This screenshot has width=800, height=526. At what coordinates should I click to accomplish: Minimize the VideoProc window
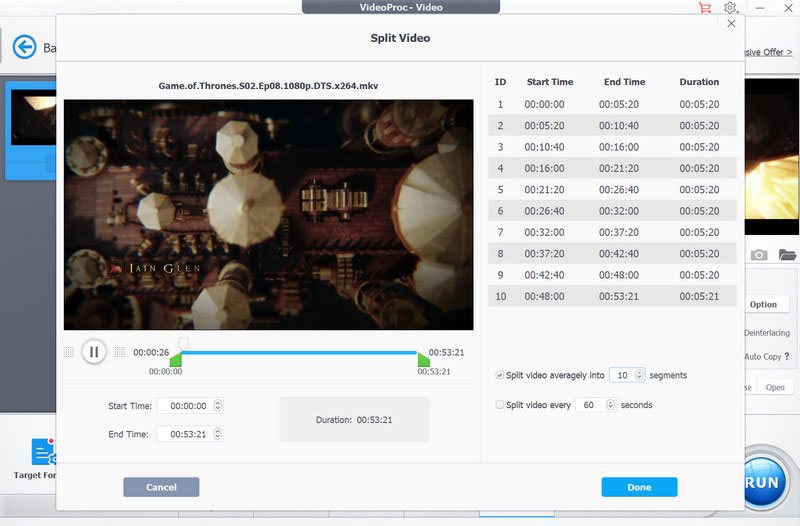click(760, 8)
